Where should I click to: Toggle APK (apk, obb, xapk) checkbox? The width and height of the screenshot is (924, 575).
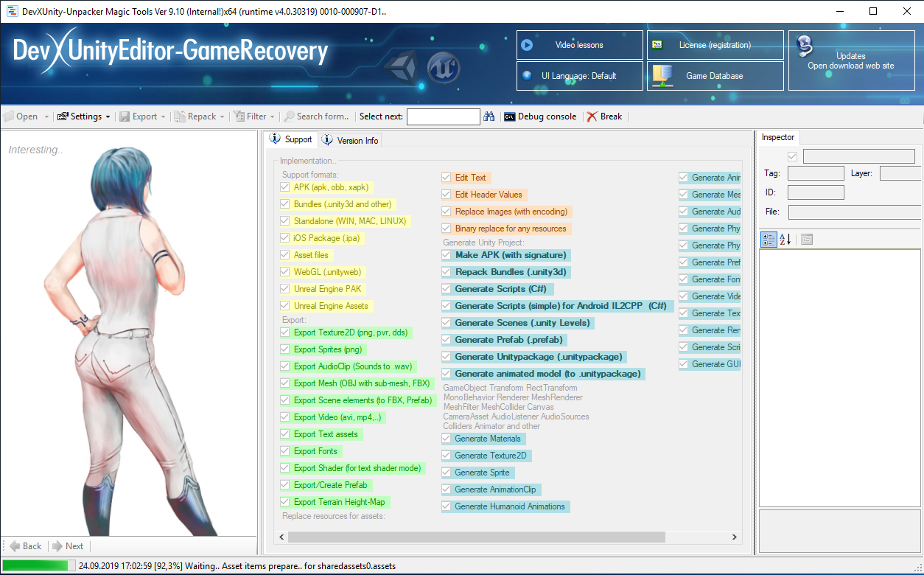[x=285, y=187]
